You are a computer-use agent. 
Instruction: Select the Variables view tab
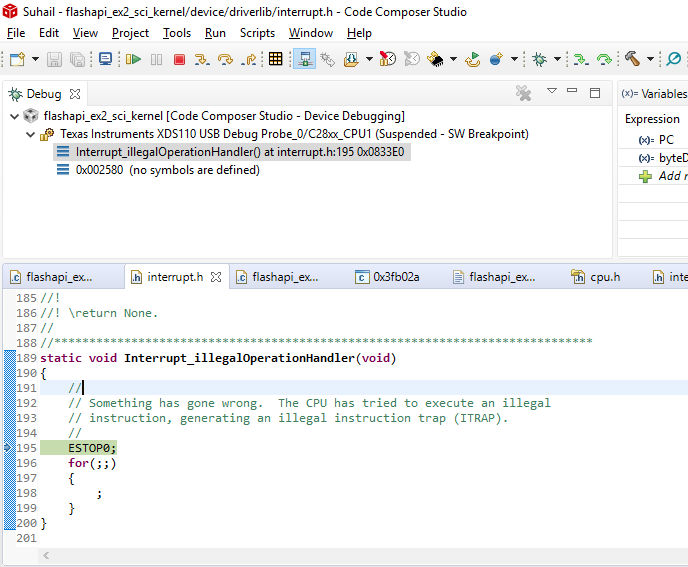tap(654, 93)
